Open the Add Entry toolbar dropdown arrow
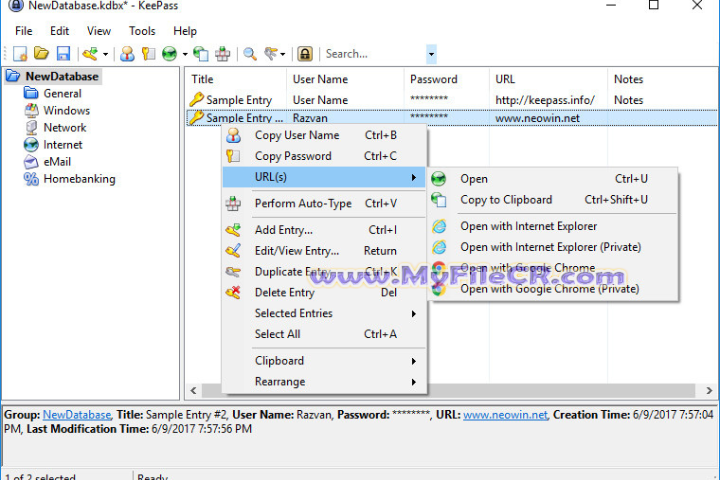This screenshot has height=480, width=720. [x=105, y=54]
